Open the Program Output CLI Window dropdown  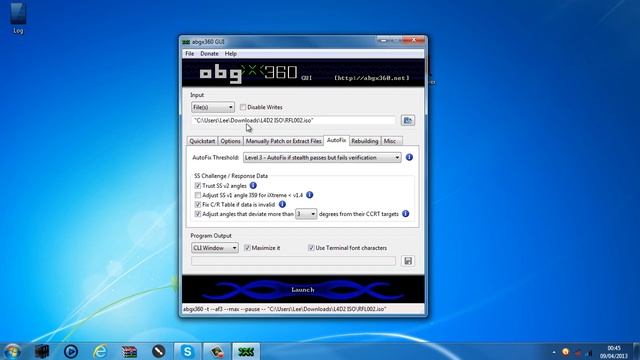point(214,248)
